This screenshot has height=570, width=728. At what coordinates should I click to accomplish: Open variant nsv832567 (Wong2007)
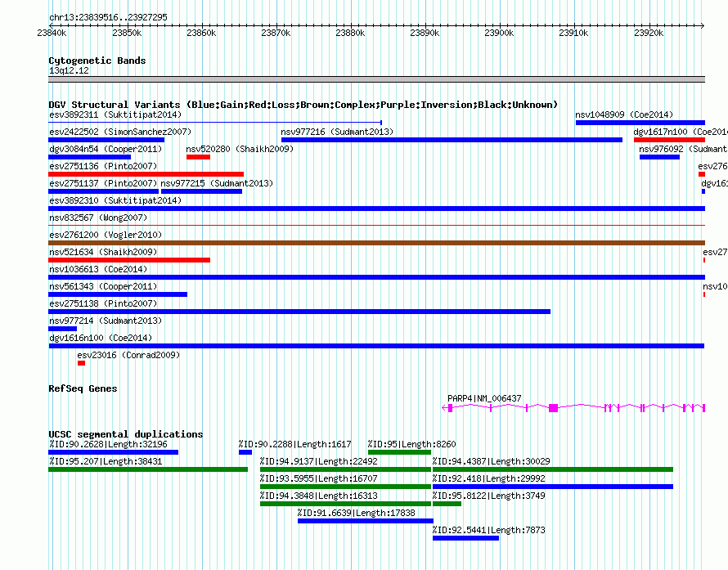(98, 218)
